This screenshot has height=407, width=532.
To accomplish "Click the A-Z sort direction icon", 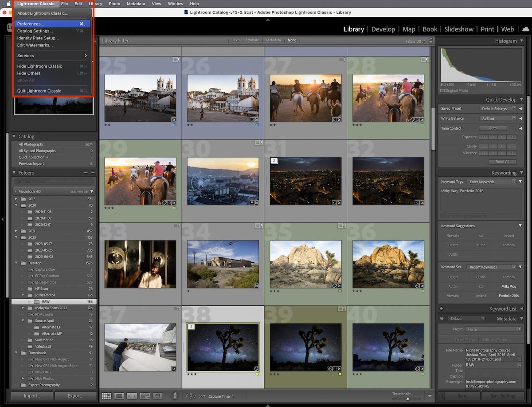I will click(x=190, y=396).
